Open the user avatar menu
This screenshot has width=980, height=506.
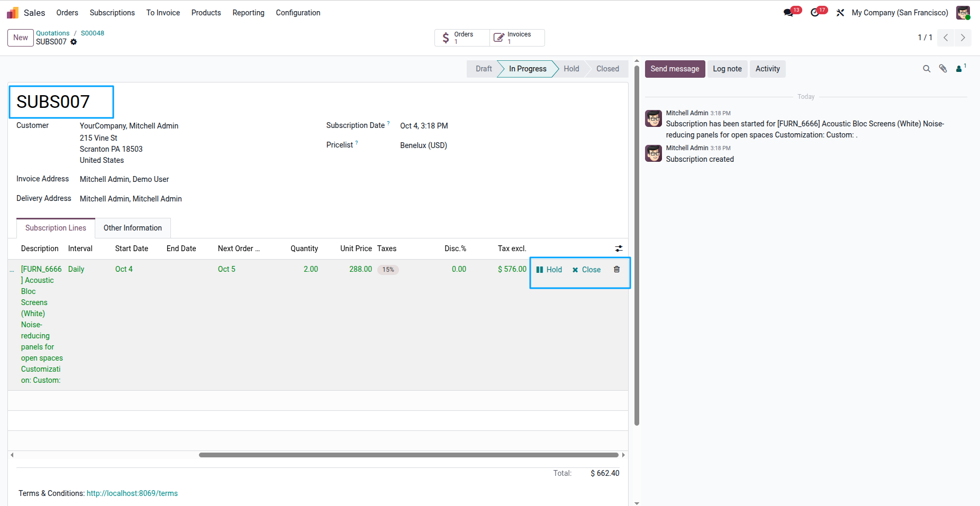(x=963, y=13)
